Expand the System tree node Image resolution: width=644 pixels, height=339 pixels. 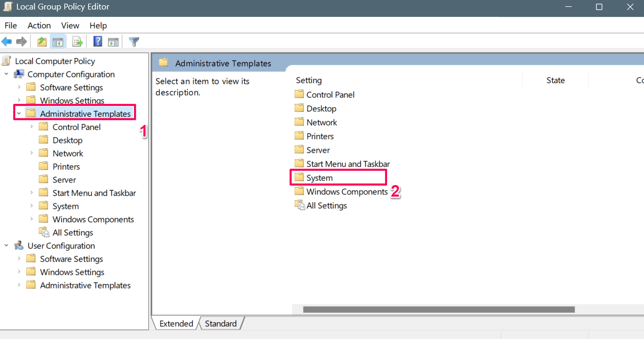(x=32, y=206)
